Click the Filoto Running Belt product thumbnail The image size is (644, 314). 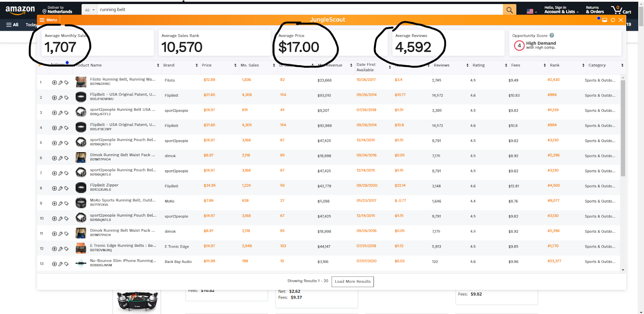[81, 82]
